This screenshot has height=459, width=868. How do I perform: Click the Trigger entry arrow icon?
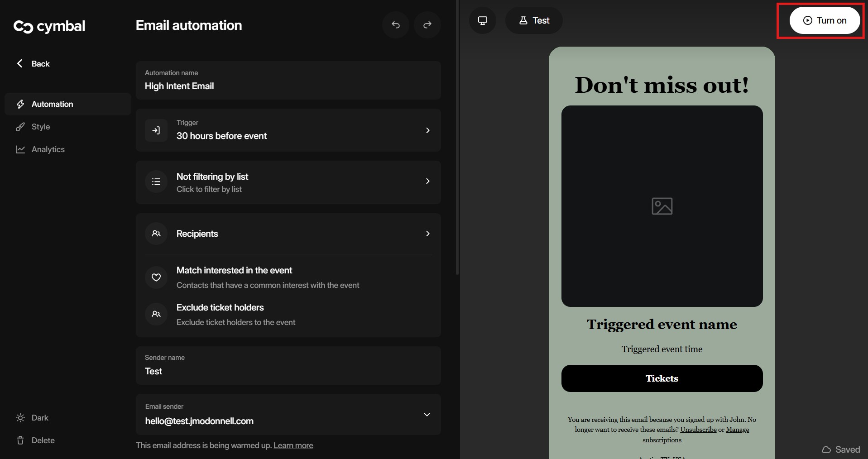[156, 130]
